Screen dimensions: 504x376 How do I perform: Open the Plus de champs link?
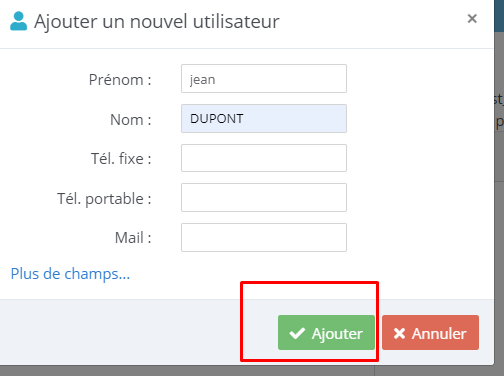click(x=70, y=274)
